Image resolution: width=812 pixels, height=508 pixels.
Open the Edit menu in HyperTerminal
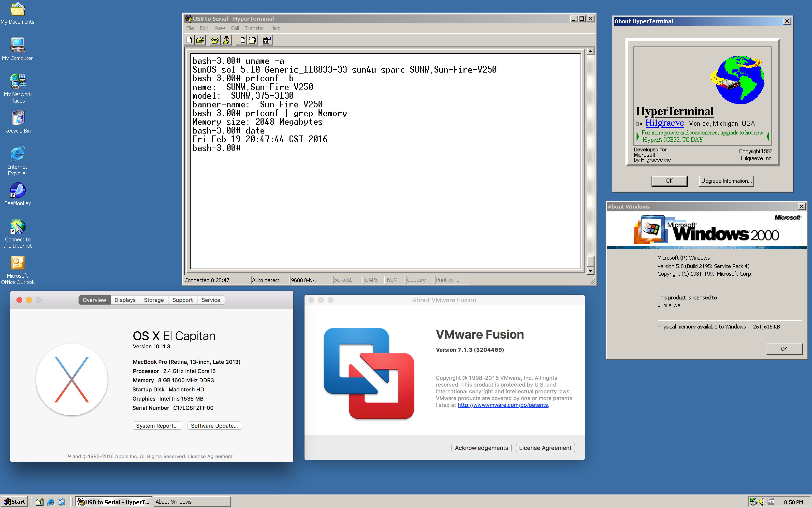(204, 28)
